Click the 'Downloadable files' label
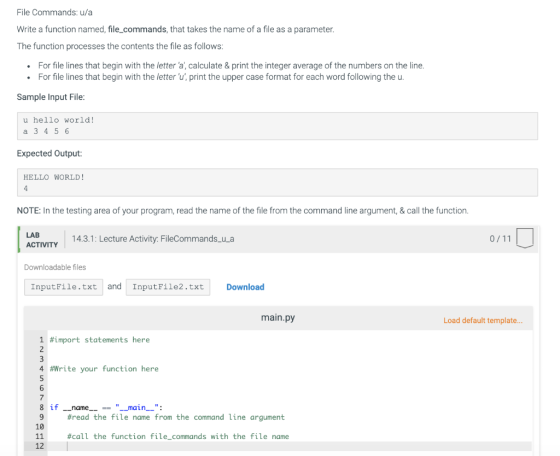This screenshot has height=456, width=560. (55, 267)
